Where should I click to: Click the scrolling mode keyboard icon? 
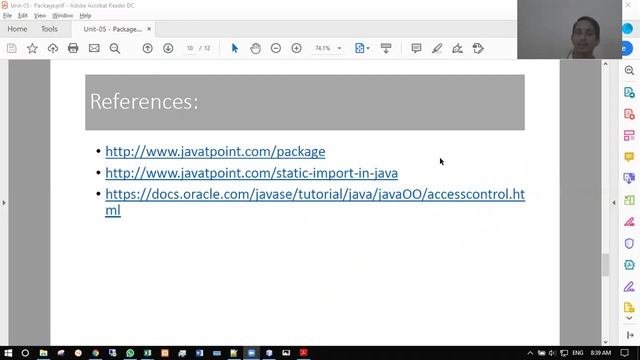click(x=386, y=48)
